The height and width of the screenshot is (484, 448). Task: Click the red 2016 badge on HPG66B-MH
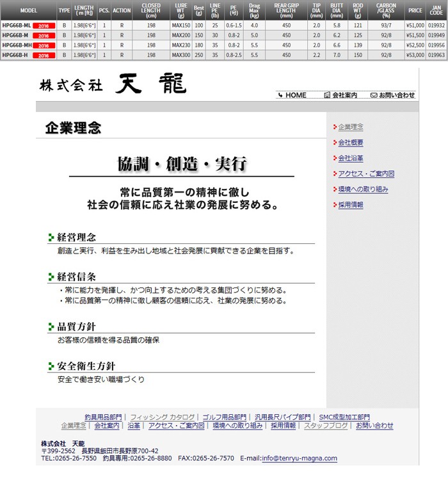44,45
